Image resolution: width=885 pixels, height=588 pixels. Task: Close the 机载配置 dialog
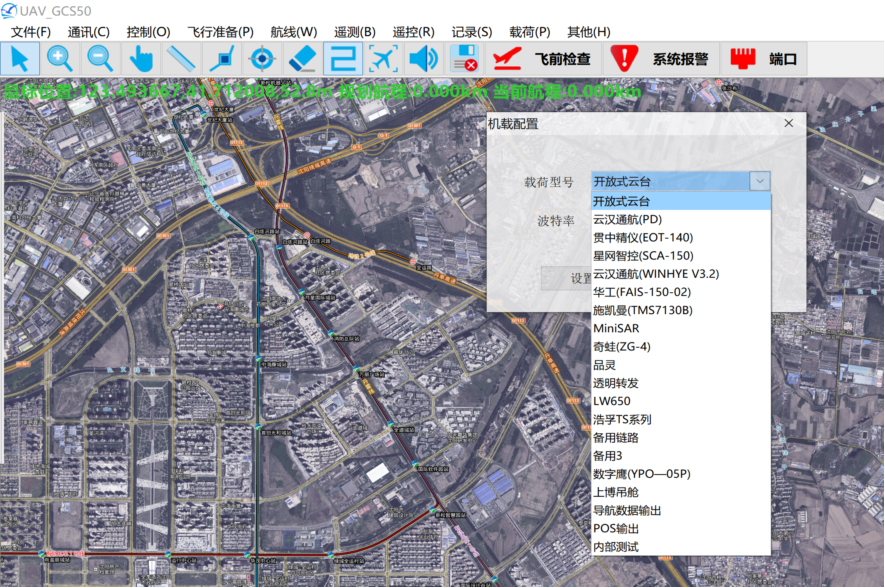788,123
